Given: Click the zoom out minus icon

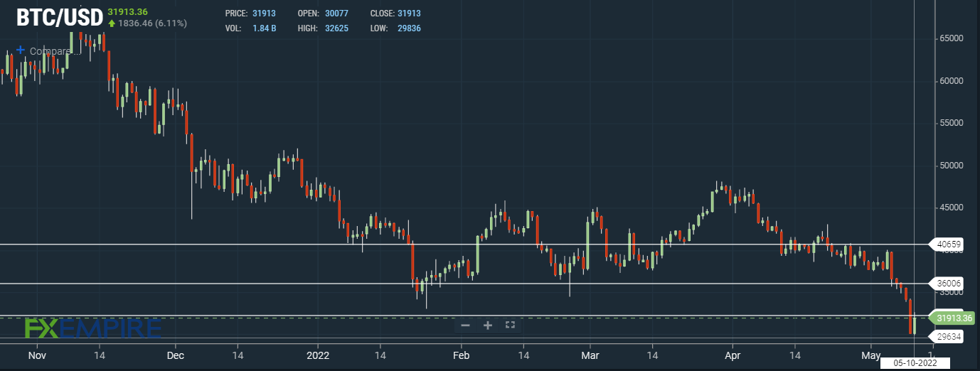Looking at the screenshot, I should tap(466, 326).
